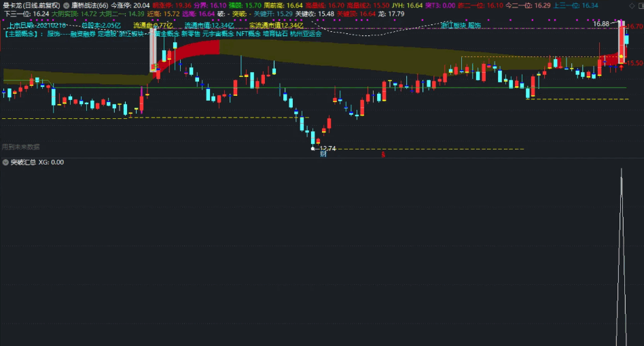
Task: Click the 康桥战法(66) indicator name
Action: coord(90,5)
